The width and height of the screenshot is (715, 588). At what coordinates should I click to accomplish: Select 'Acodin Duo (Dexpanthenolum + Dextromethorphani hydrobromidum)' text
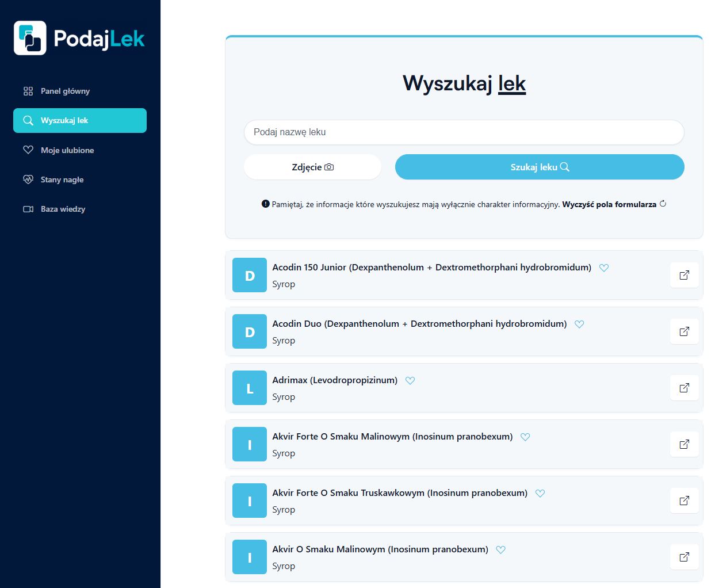[419, 324]
